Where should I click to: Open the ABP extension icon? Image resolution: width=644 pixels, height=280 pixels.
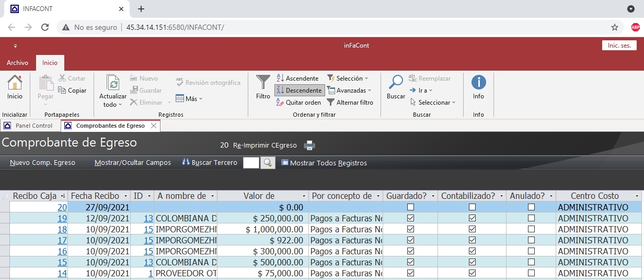635,27
